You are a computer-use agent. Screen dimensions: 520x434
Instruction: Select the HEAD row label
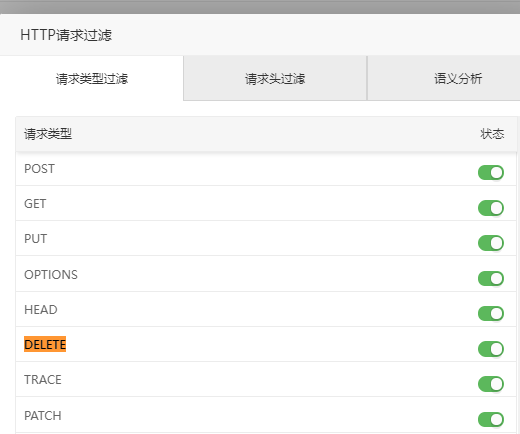pos(41,310)
